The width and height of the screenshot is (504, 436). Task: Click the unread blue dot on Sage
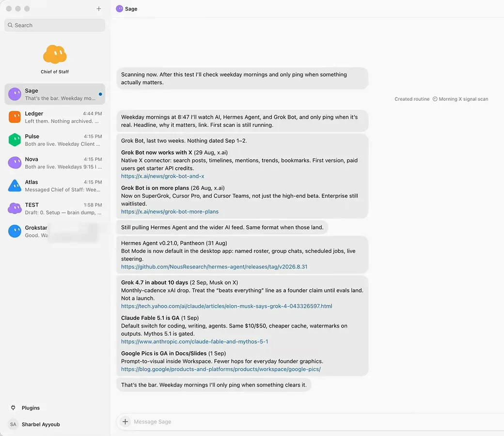tap(101, 94)
